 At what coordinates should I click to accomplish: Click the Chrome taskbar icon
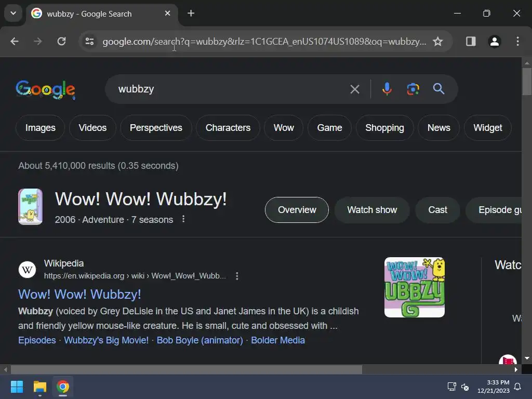click(x=63, y=387)
